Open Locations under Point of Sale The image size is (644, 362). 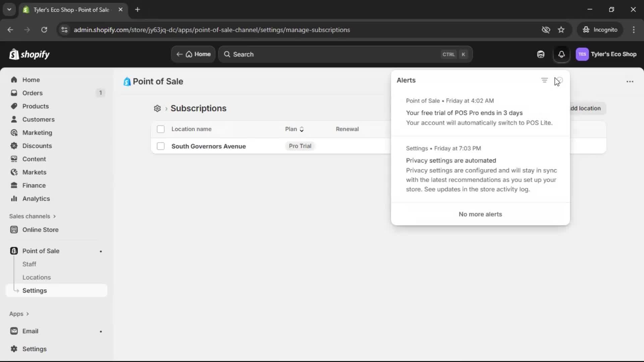click(37, 277)
